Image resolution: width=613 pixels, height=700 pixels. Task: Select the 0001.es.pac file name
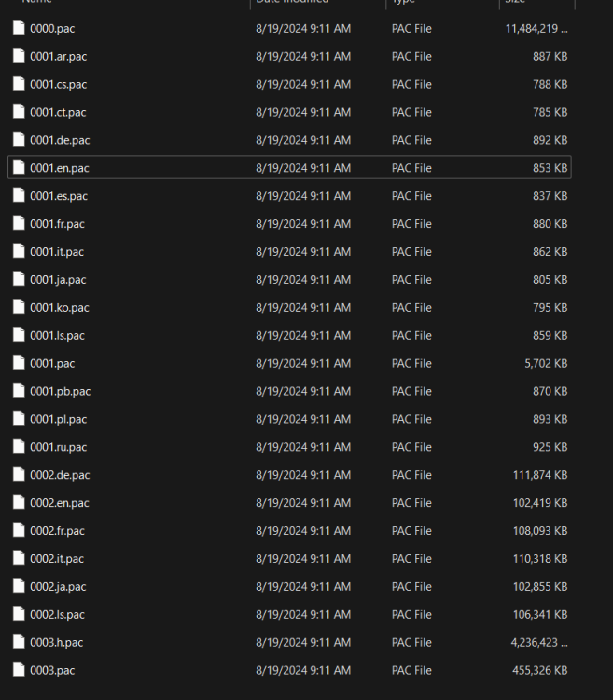pos(58,196)
